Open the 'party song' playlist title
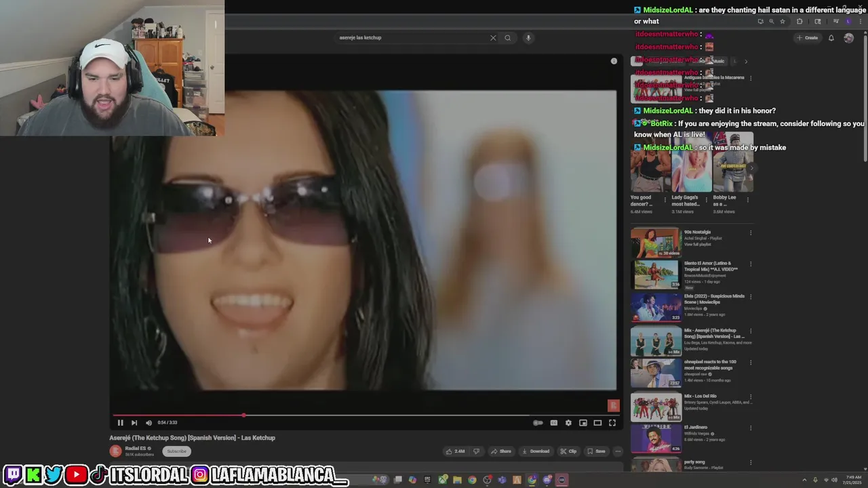The width and height of the screenshot is (868, 488). pos(694,462)
